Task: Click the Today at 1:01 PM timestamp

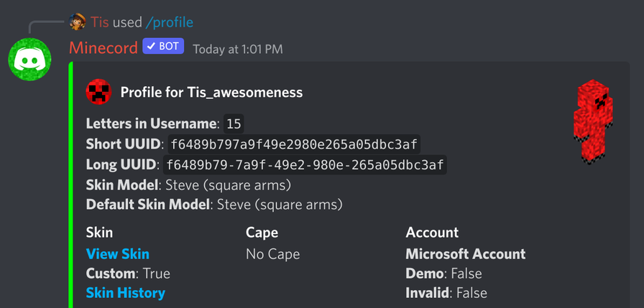Action: coord(238,50)
